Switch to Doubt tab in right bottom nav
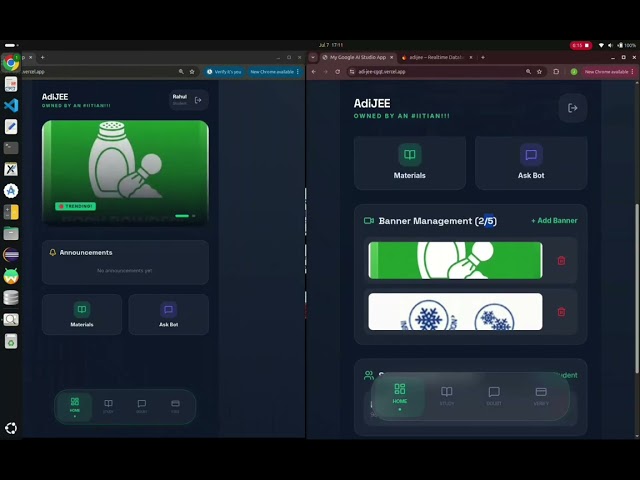This screenshot has width=640, height=480. coord(494,396)
